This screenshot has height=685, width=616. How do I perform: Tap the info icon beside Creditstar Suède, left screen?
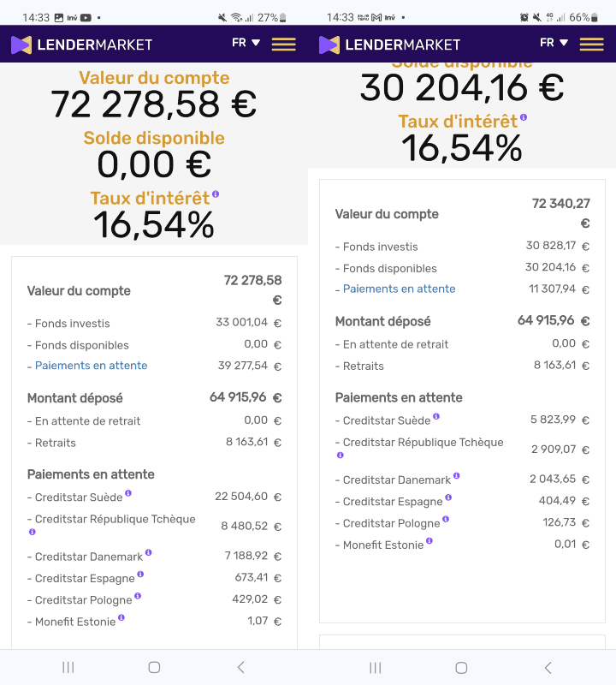pyautogui.click(x=128, y=493)
